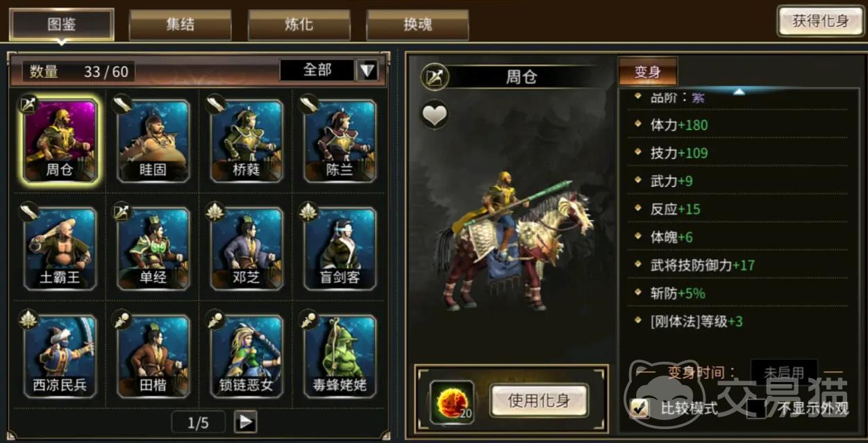Viewport: 868px width, 443px height.
Task: Select the 毒蜂姥姥 avatar card
Action: 340,356
